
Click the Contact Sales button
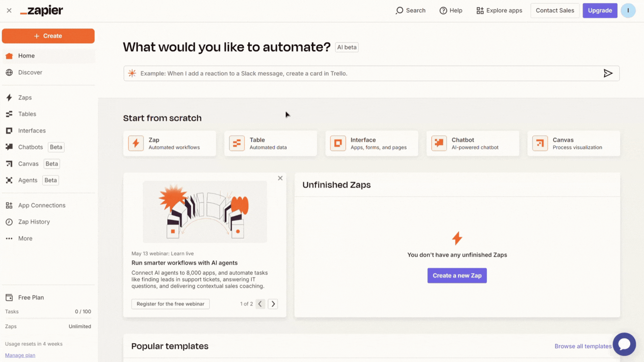tap(555, 10)
